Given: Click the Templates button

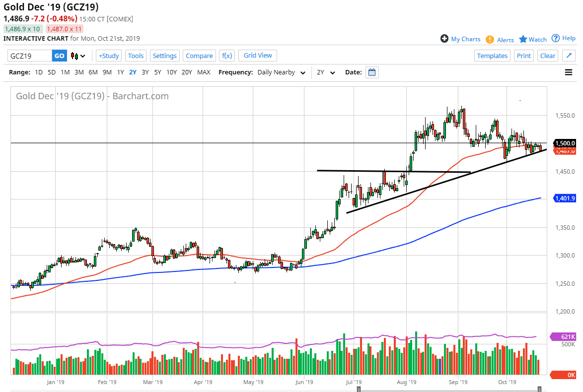Looking at the screenshot, I should click(x=492, y=56).
